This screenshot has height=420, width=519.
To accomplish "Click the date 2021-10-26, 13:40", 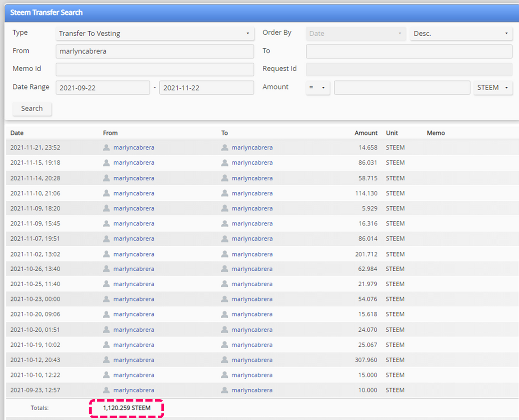I will click(35, 269).
